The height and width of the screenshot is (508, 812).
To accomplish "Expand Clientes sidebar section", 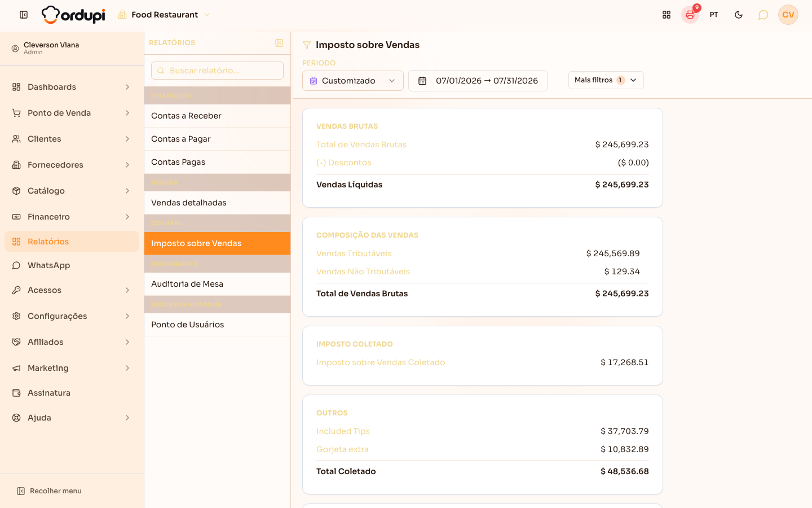I will pyautogui.click(x=72, y=139).
